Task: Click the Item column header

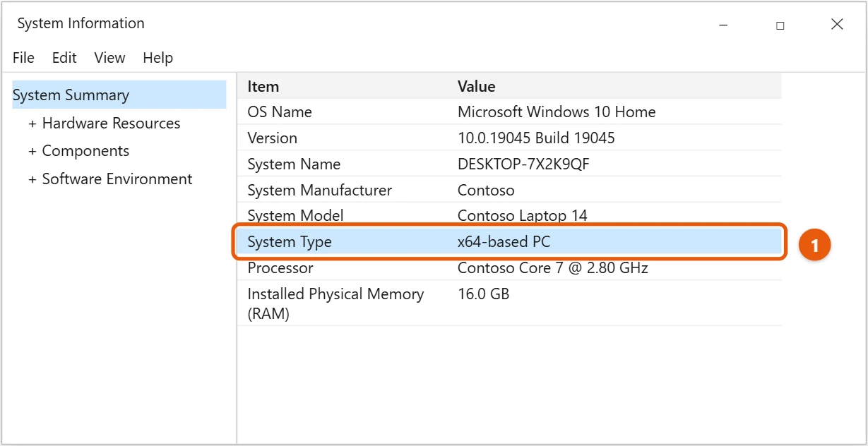Action: click(263, 86)
